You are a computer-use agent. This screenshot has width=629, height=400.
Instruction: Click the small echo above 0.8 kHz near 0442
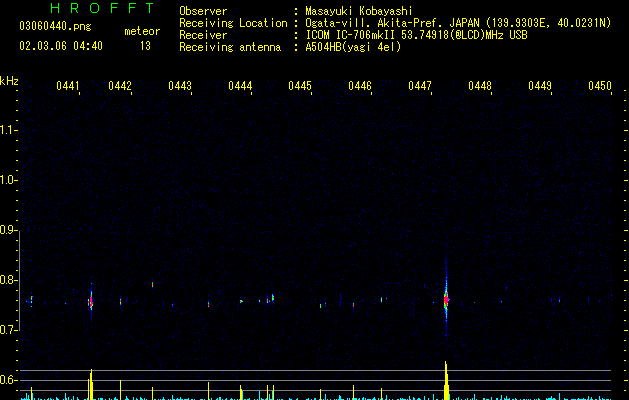[x=152, y=284]
